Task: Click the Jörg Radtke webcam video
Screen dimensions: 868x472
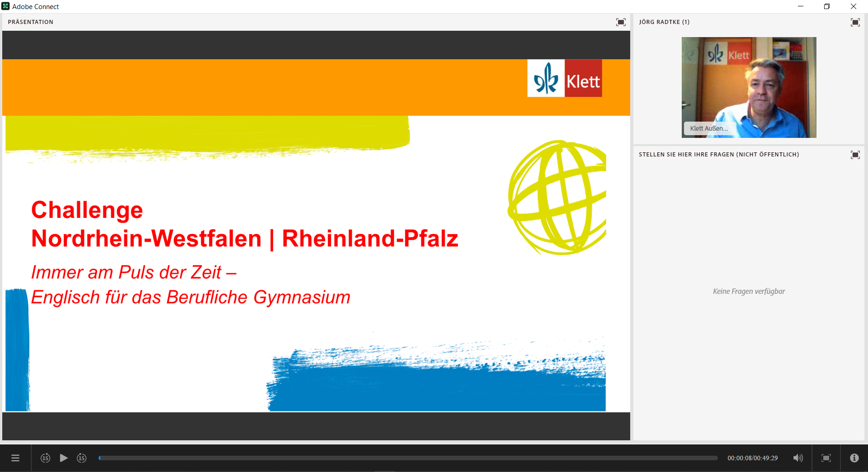Action: tap(749, 87)
